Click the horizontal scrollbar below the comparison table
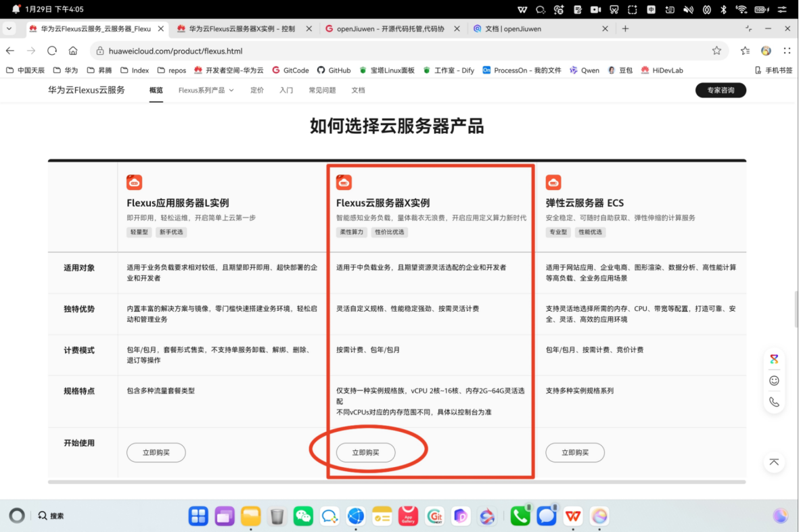This screenshot has height=532, width=799. tap(397, 481)
